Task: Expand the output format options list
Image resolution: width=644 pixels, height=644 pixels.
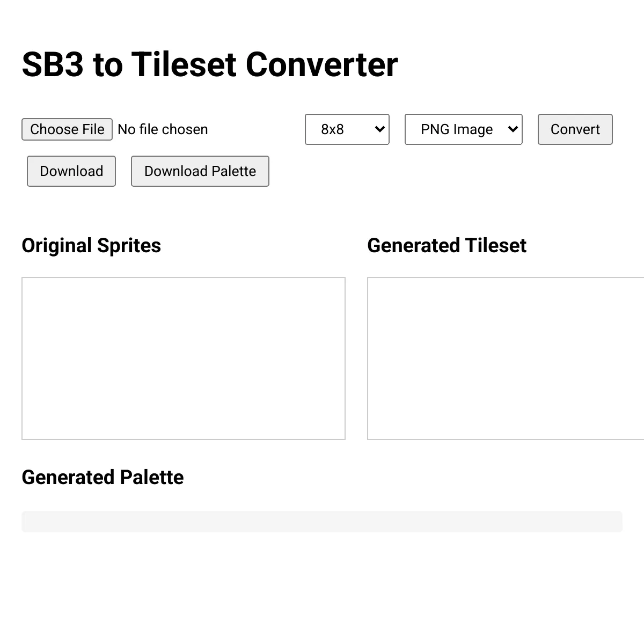Action: click(x=464, y=129)
